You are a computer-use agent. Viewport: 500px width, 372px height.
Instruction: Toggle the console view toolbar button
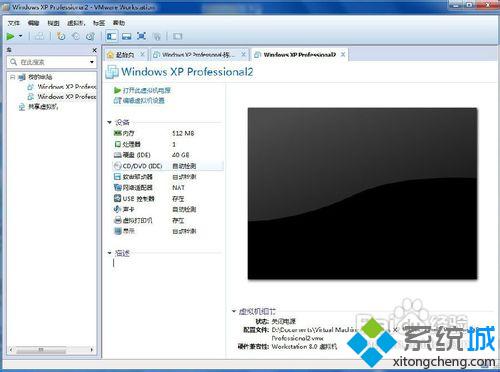[177, 36]
